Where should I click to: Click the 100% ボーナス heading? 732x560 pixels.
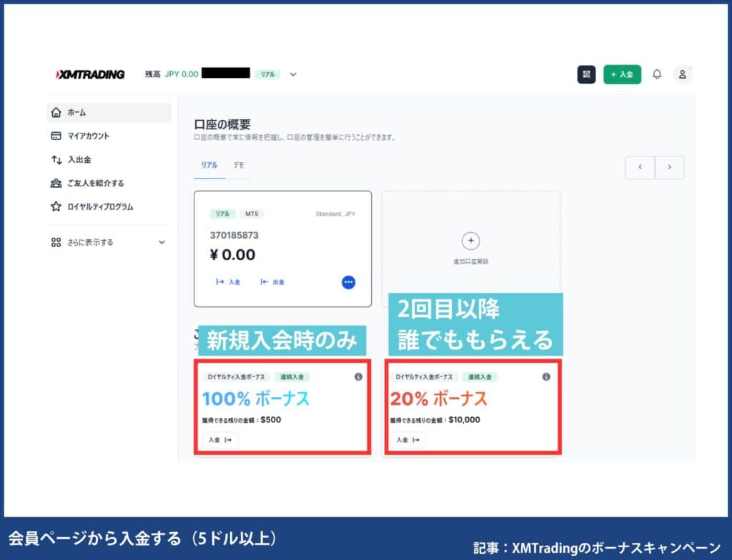click(256, 399)
